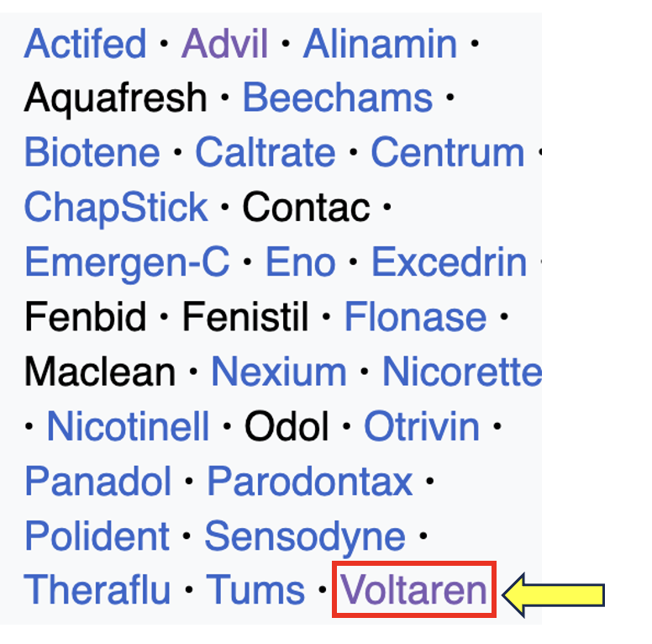Click the visited Advil link

(x=225, y=44)
